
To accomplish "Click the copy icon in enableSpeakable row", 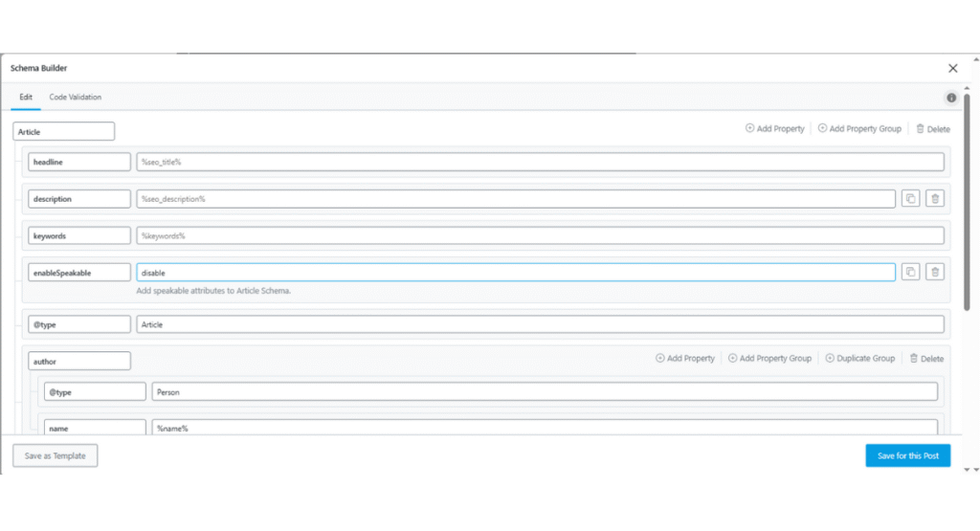I will pyautogui.click(x=911, y=273).
